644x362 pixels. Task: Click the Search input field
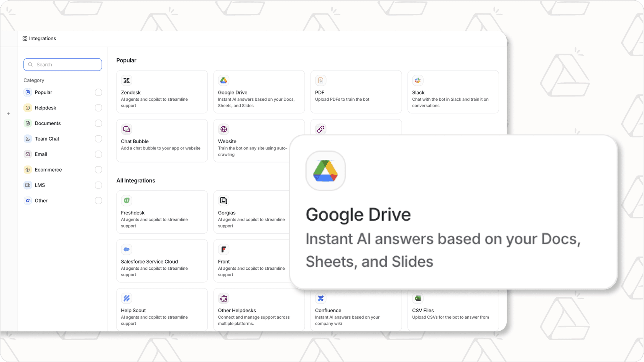pos(62,64)
